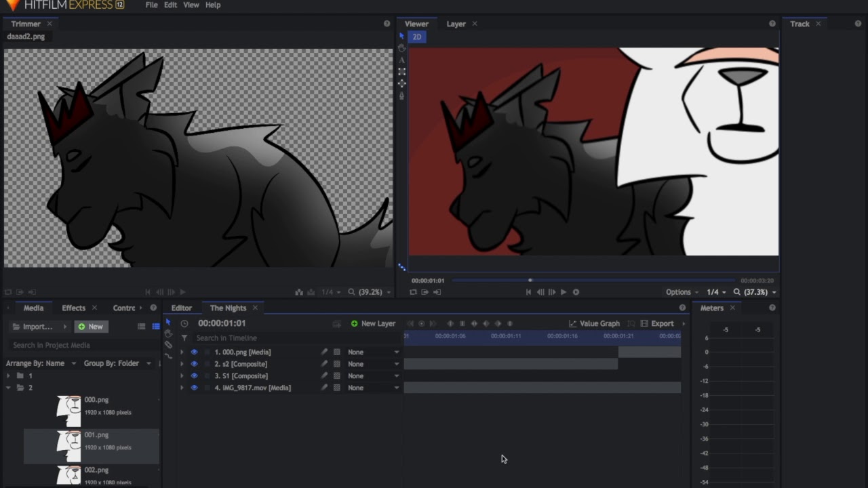Step forward one frame in Viewer
Image resolution: width=868 pixels, height=488 pixels.
[x=551, y=292]
